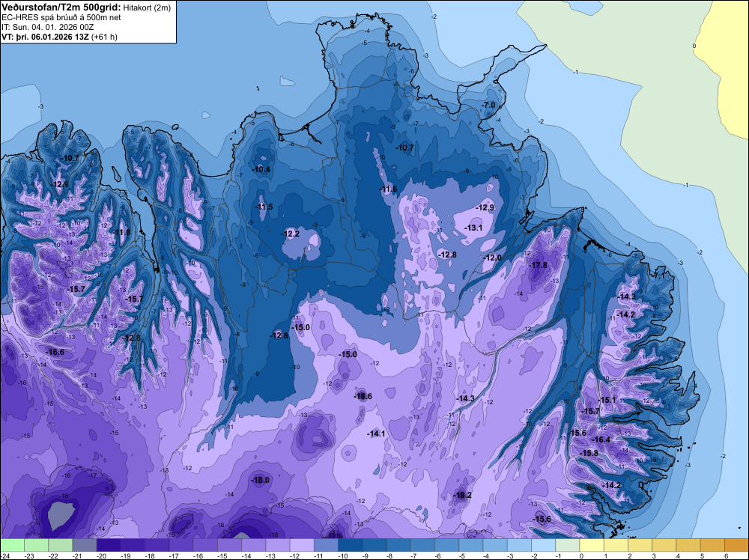Click the -7.1 temperature value on the east coast
The height and width of the screenshot is (560, 749).
[x=659, y=276]
